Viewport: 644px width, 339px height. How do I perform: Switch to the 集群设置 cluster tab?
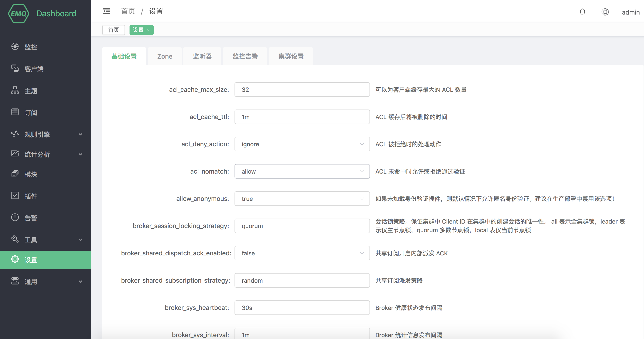coord(291,56)
